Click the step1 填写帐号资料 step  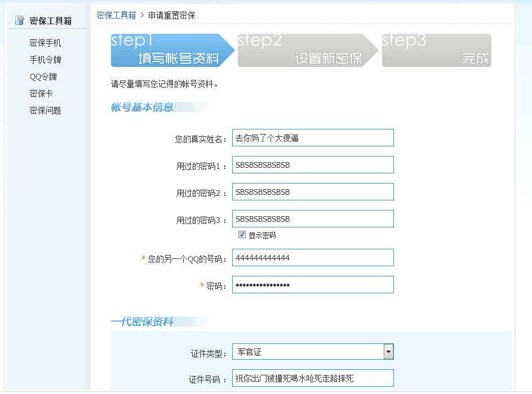click(x=169, y=51)
